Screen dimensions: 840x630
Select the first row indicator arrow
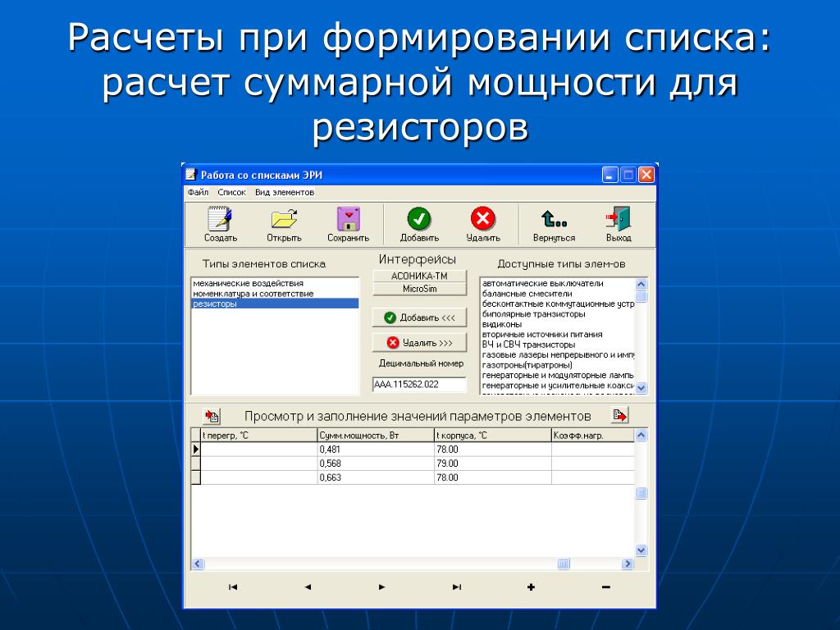[x=196, y=450]
